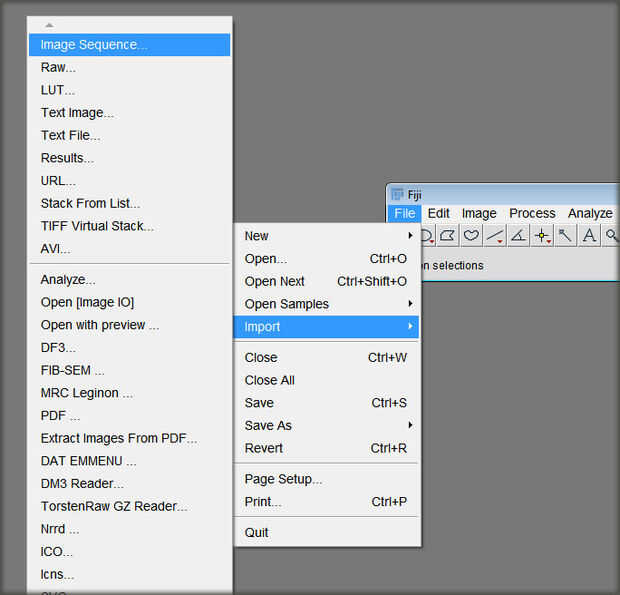Select Extract Images From PDF... option
620x595 pixels.
click(130, 438)
